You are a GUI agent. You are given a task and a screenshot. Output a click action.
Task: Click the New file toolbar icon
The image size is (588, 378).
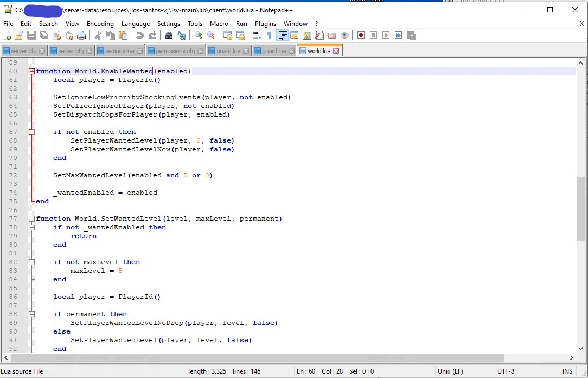click(7, 36)
